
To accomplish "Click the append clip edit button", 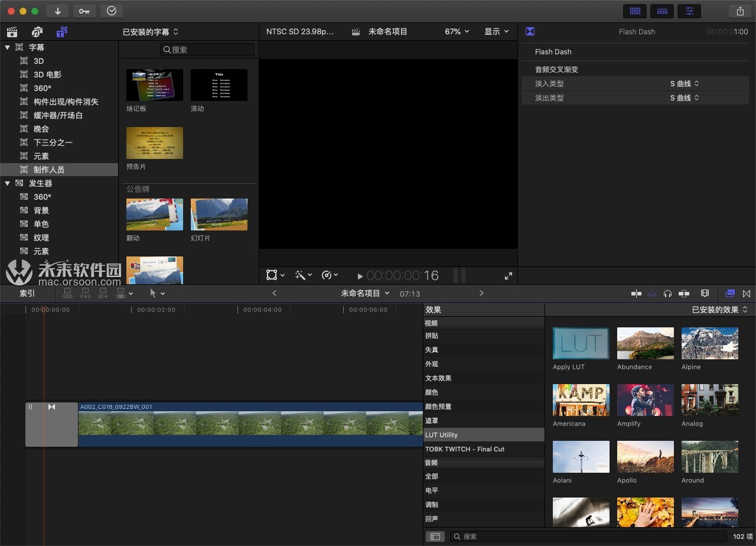I will 103,293.
